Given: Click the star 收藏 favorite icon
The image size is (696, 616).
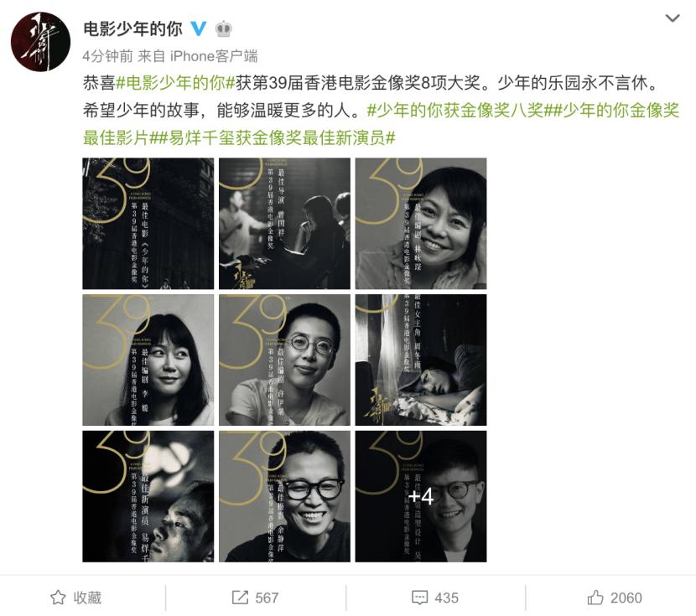Looking at the screenshot, I should 58,598.
